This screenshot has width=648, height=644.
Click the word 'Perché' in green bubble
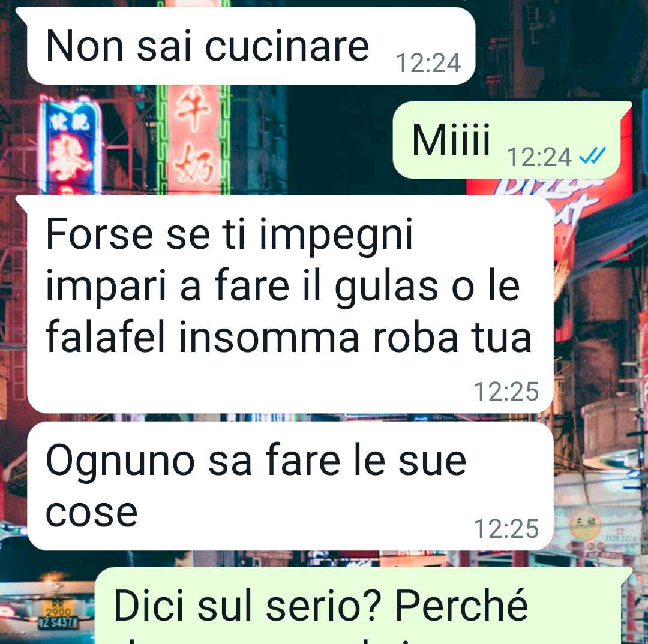[461, 605]
